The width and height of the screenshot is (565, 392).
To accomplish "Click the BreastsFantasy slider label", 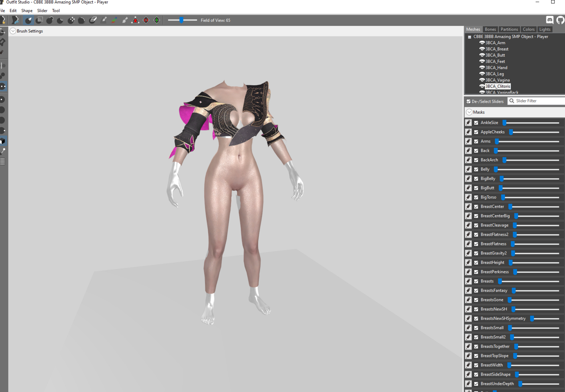I will click(x=494, y=290).
